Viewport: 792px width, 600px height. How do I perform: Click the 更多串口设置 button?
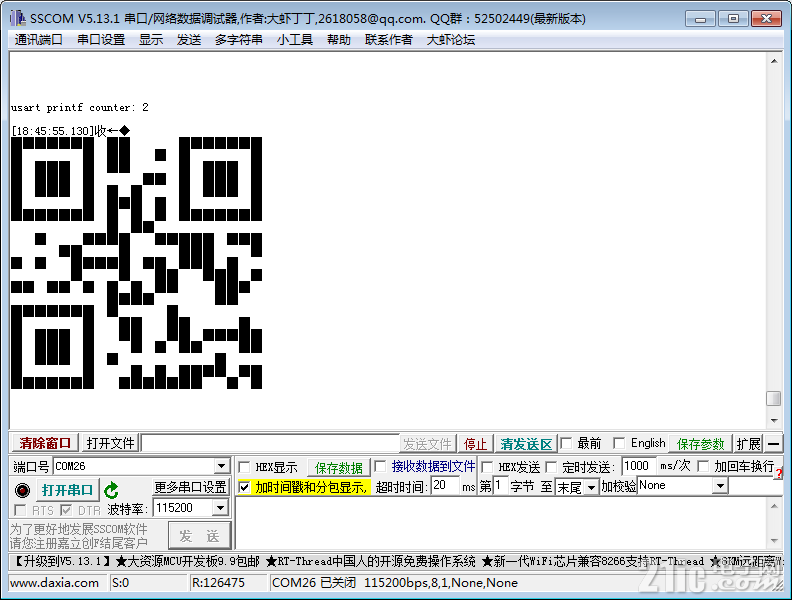tap(190, 487)
